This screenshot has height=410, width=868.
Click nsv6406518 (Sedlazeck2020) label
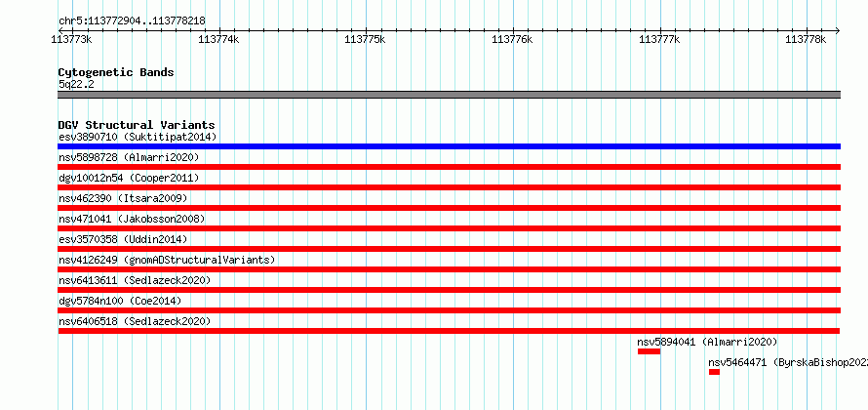(x=135, y=321)
